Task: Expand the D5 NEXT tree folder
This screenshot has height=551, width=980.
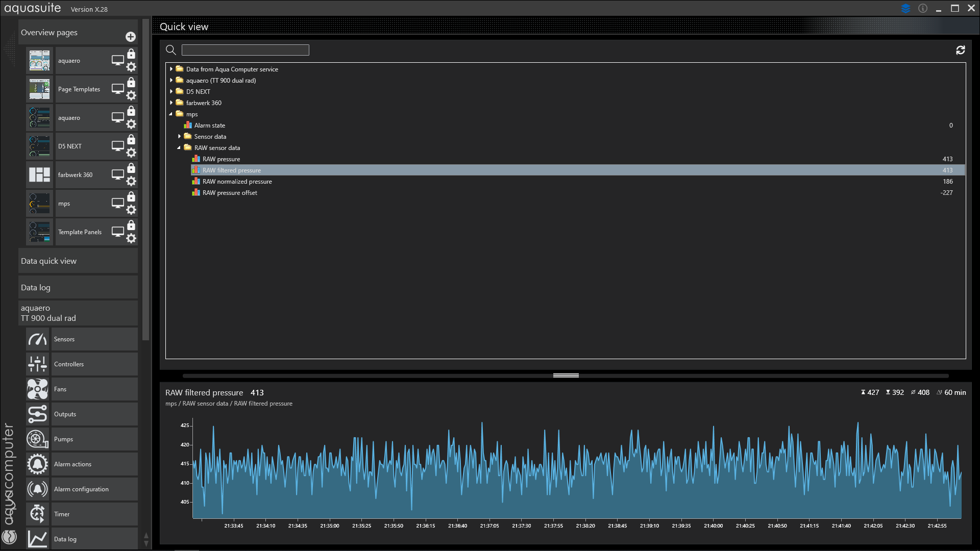Action: (171, 92)
